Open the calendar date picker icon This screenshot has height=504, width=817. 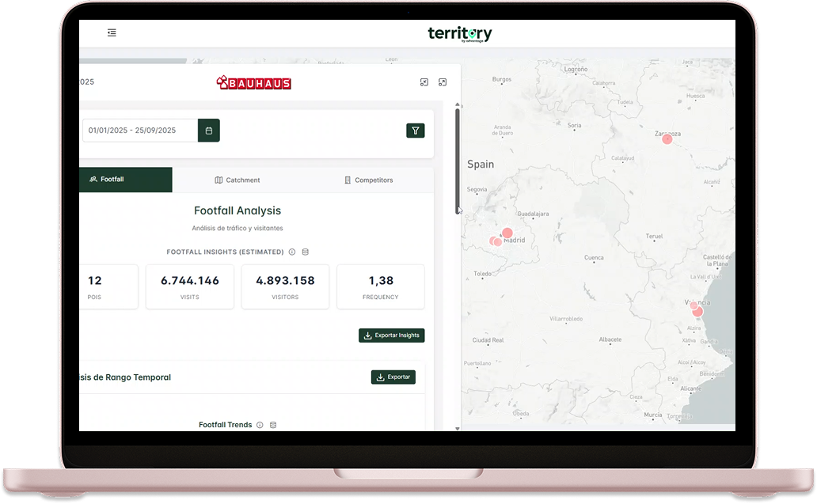208,131
